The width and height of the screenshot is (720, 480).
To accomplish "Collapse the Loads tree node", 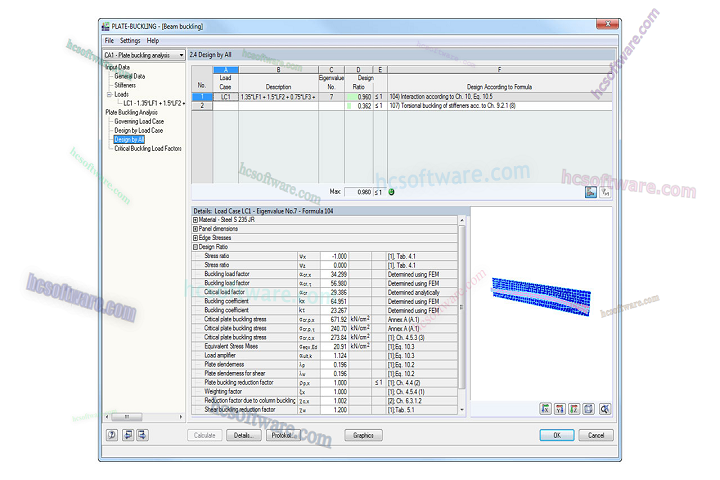I will tap(109, 94).
